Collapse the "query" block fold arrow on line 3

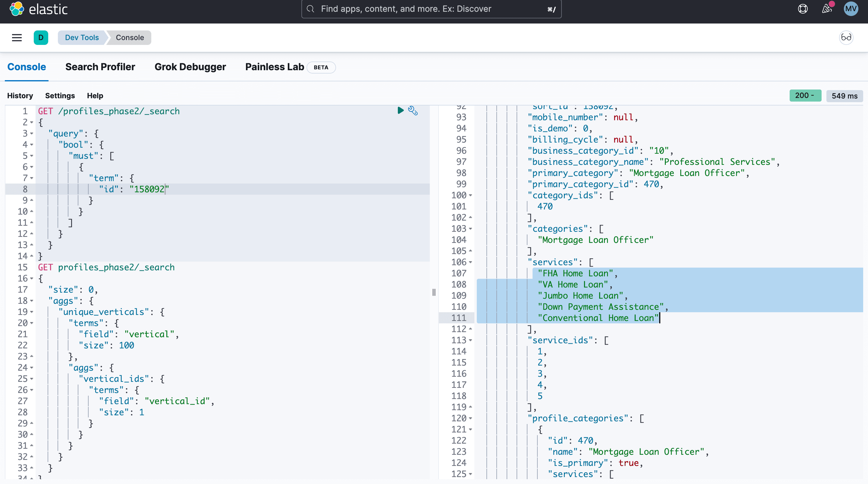(x=32, y=134)
